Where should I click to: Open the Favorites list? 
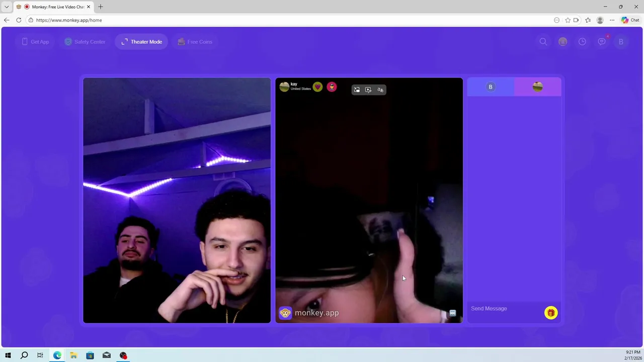(588, 20)
